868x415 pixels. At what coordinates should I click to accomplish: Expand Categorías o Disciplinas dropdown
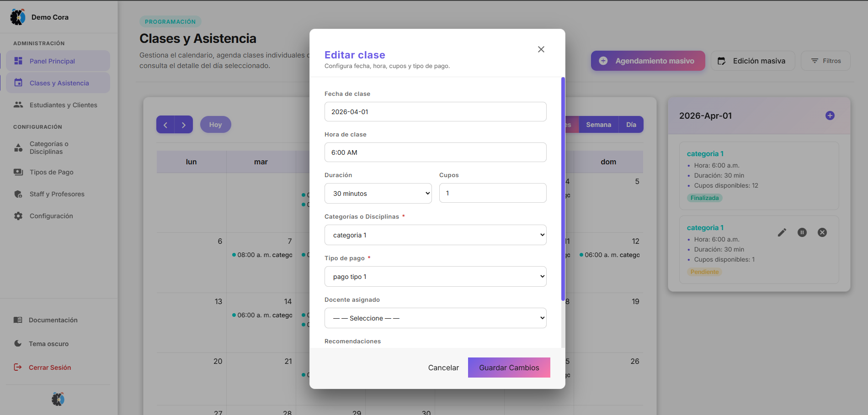(435, 235)
